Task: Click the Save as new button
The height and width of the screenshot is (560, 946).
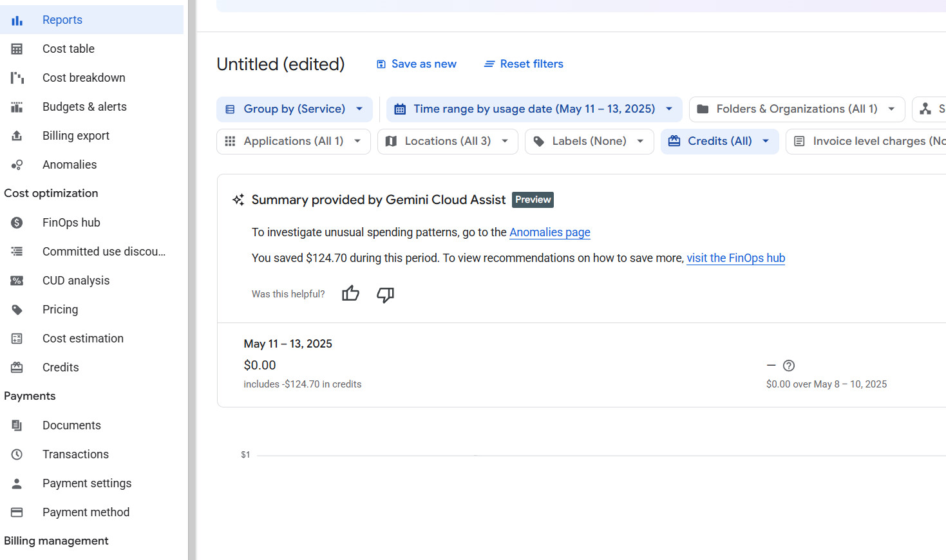Action: pyautogui.click(x=416, y=64)
